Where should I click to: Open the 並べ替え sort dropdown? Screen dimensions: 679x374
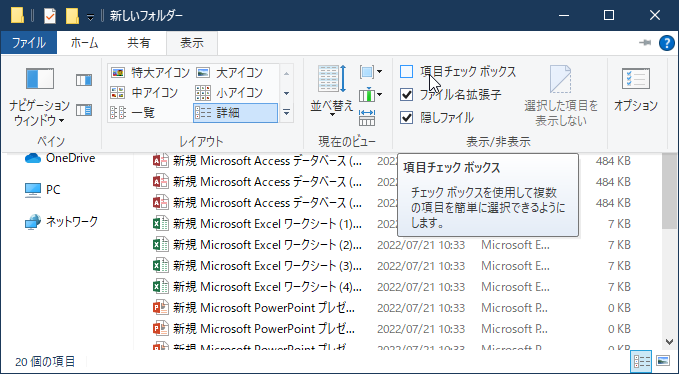coord(332,91)
